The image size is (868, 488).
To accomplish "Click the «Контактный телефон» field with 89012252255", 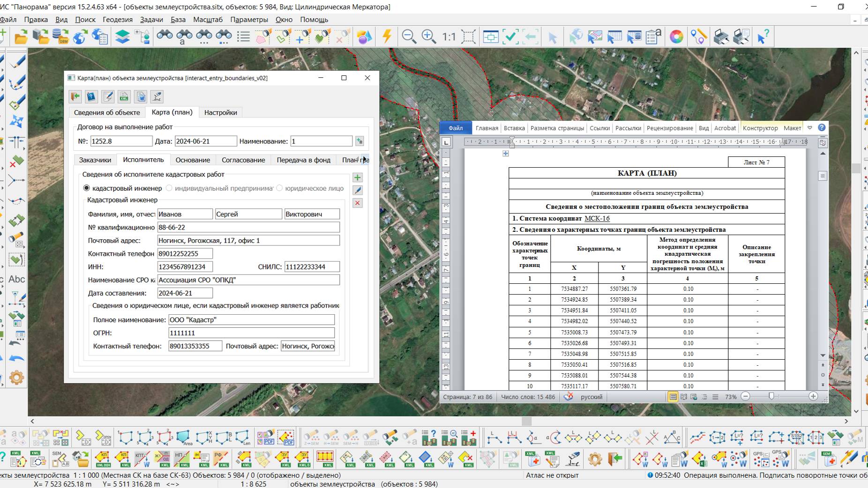I will [x=185, y=253].
